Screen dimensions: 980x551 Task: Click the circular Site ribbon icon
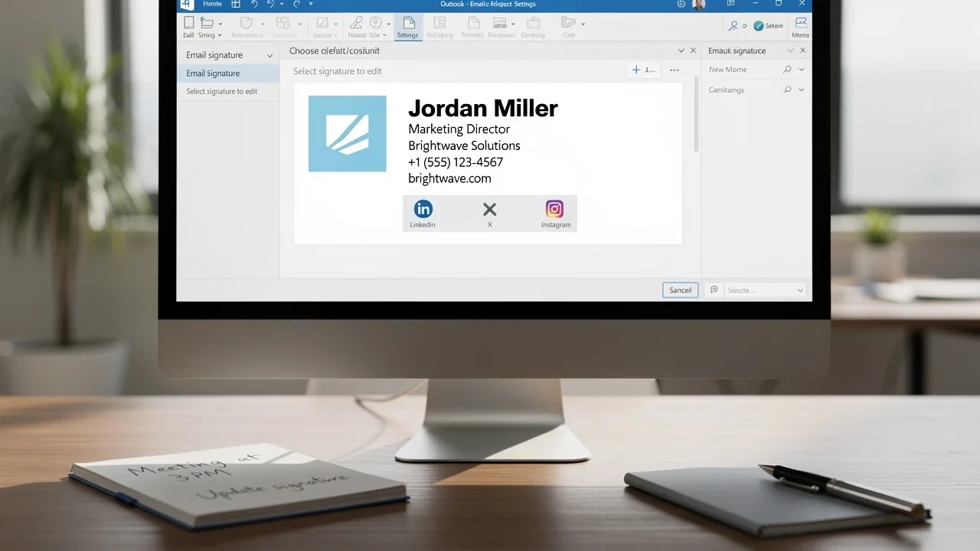(x=376, y=23)
